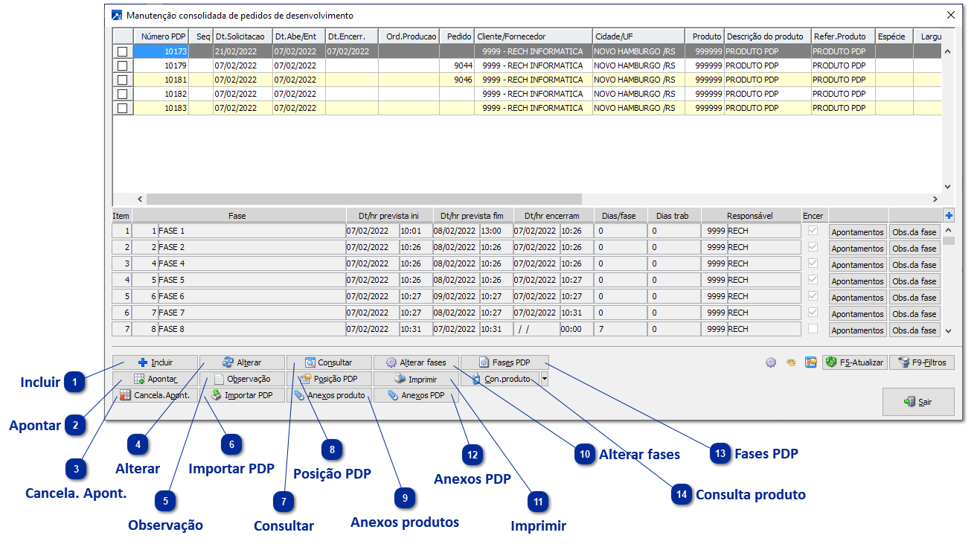Click Apontamentos button for FASE 1
Screen dimensions: 980x547
coord(857,232)
